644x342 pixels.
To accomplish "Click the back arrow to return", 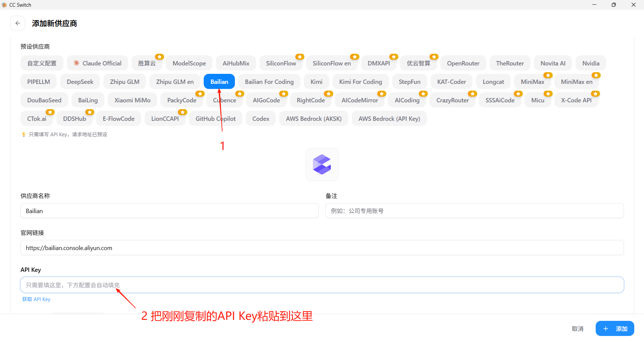I will (x=17, y=23).
